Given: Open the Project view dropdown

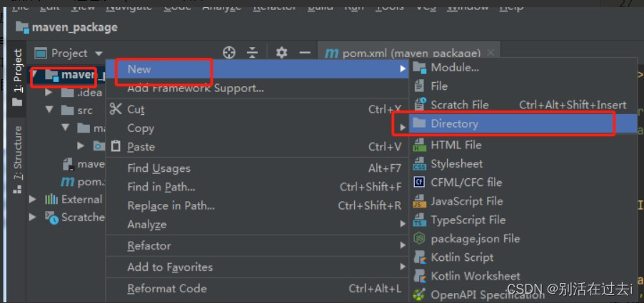Looking at the screenshot, I should (69, 53).
